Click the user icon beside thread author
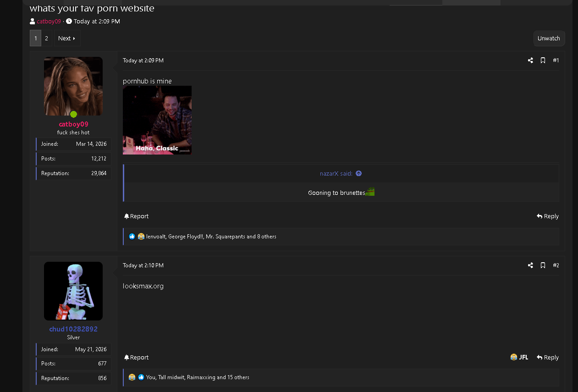The height and width of the screenshot is (392, 578). [33, 22]
